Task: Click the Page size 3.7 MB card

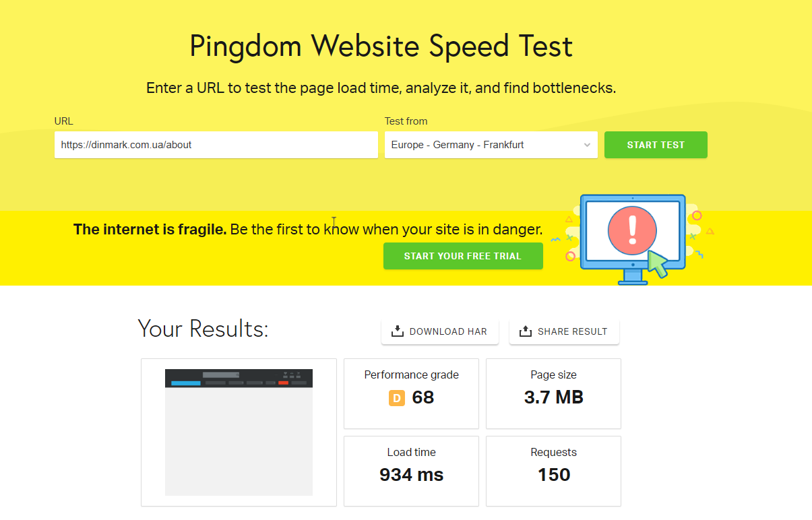Action: point(553,393)
